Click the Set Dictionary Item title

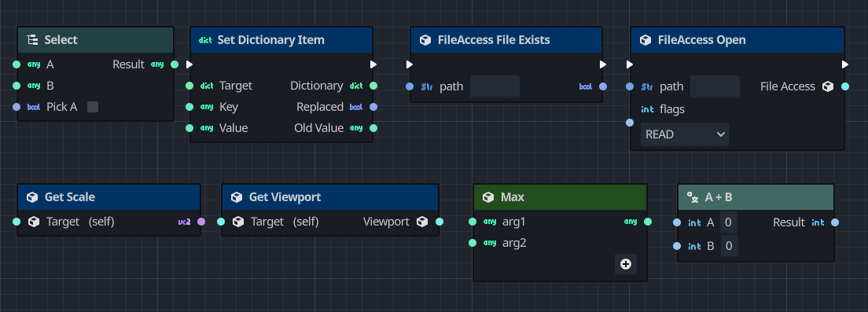[x=270, y=40]
